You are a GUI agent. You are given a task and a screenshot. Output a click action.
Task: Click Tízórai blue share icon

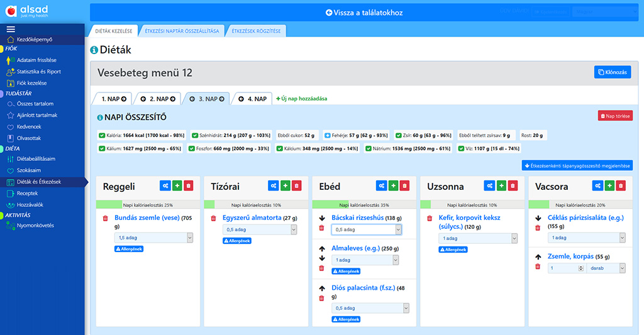pyautogui.click(x=274, y=186)
